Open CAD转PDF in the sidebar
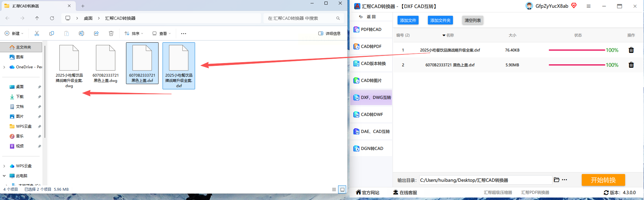The width and height of the screenshot is (644, 200). tap(371, 46)
